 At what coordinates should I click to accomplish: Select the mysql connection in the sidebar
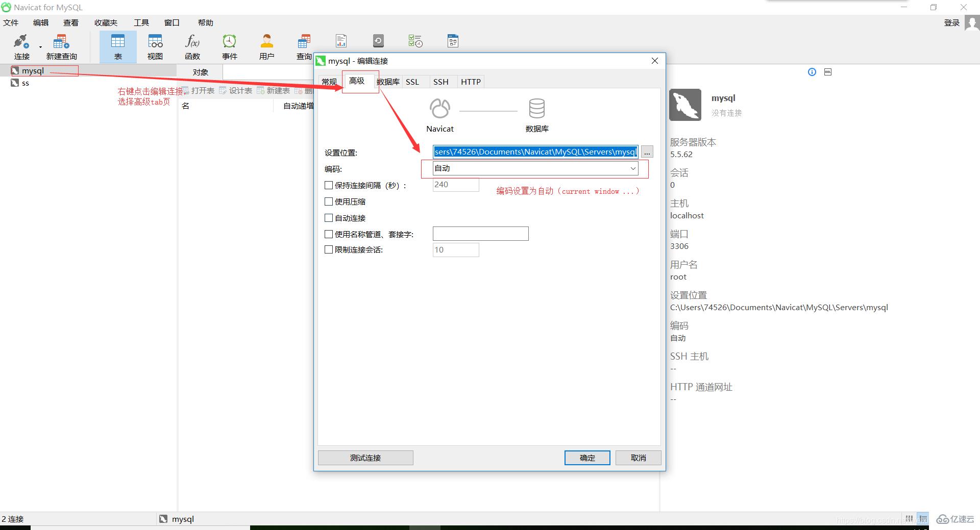point(33,71)
